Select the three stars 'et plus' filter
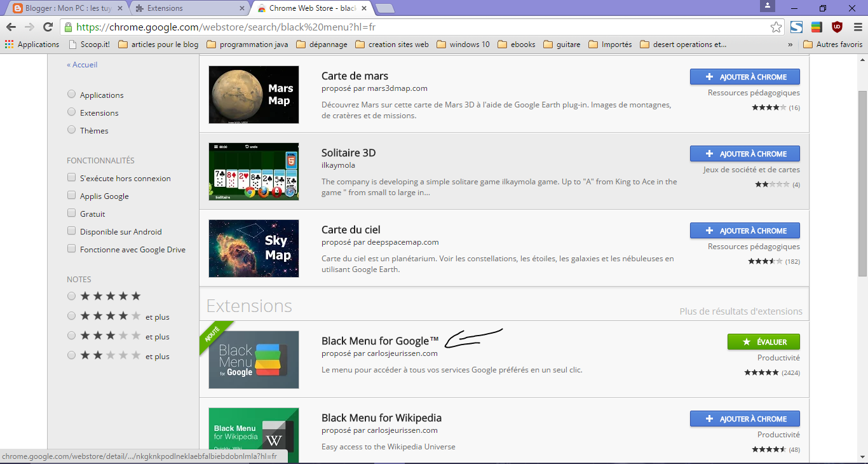Screen dimensions: 868x464 (x=71, y=336)
